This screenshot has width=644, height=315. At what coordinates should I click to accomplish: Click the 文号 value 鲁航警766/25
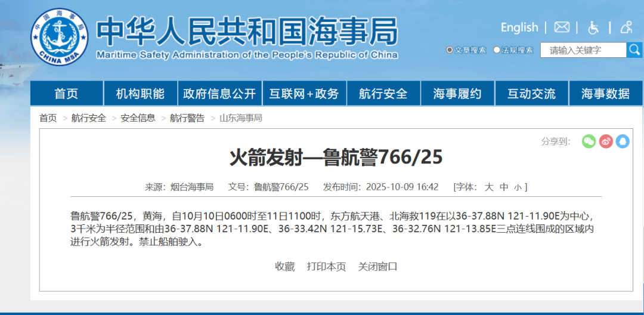click(x=281, y=187)
